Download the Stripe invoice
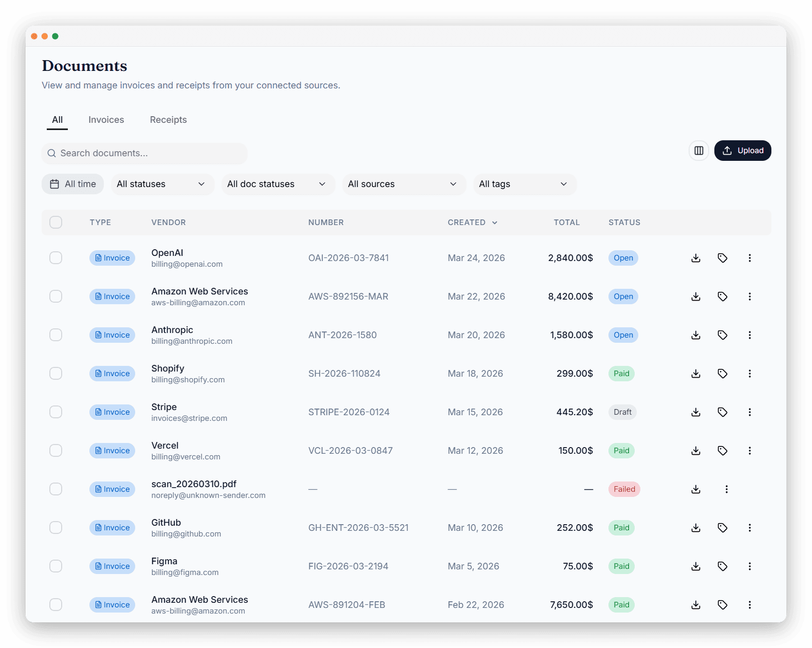The width and height of the screenshot is (812, 648). pyautogui.click(x=696, y=412)
